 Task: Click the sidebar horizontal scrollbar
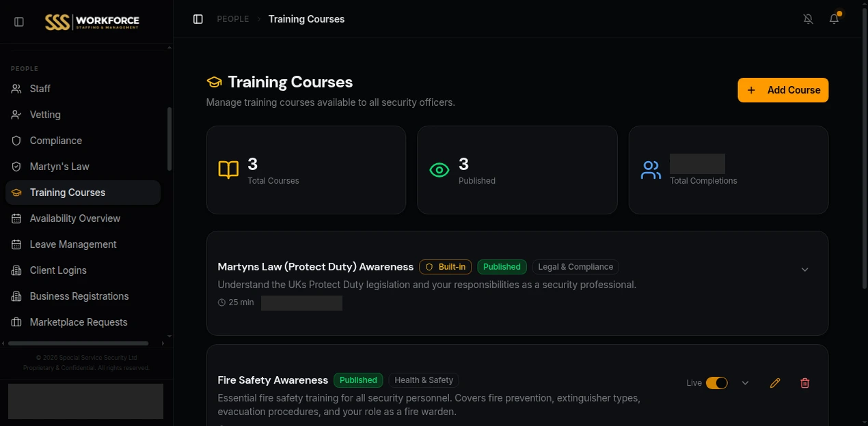point(78,343)
